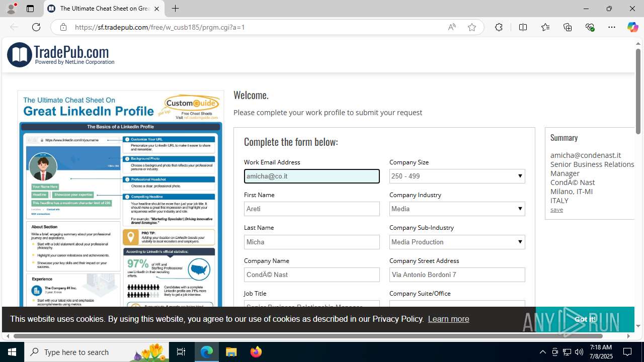Image resolution: width=644 pixels, height=362 pixels.
Task: Open Browser essentials heart icon
Action: [590, 27]
